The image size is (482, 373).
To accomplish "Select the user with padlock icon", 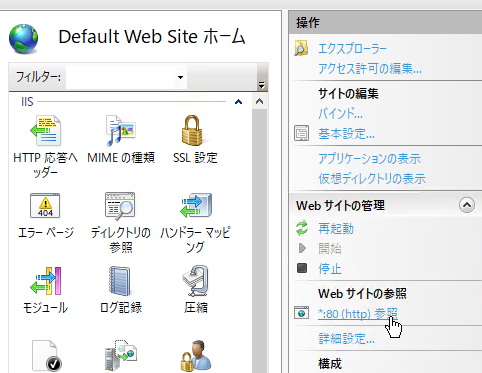I will pyautogui.click(x=196, y=355).
